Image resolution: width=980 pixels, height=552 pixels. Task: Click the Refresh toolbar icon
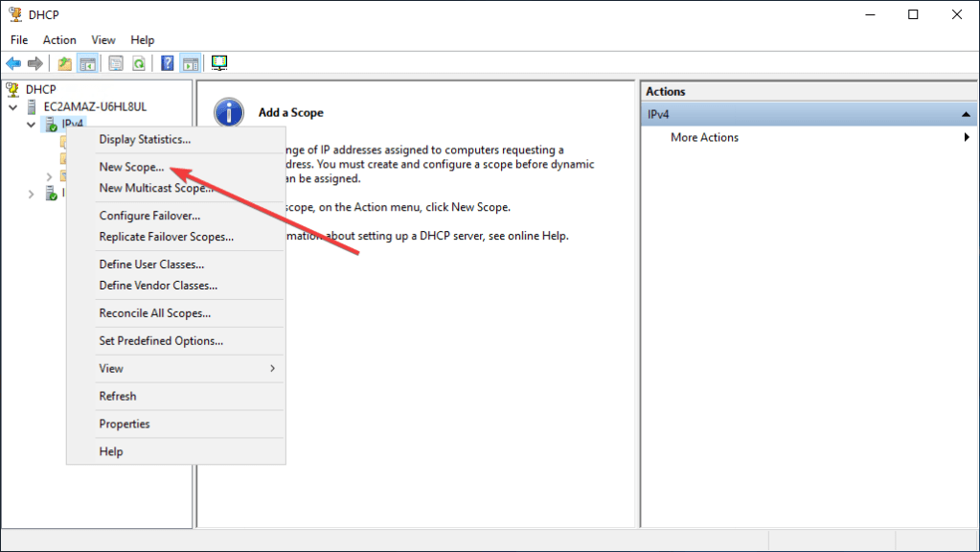click(139, 63)
